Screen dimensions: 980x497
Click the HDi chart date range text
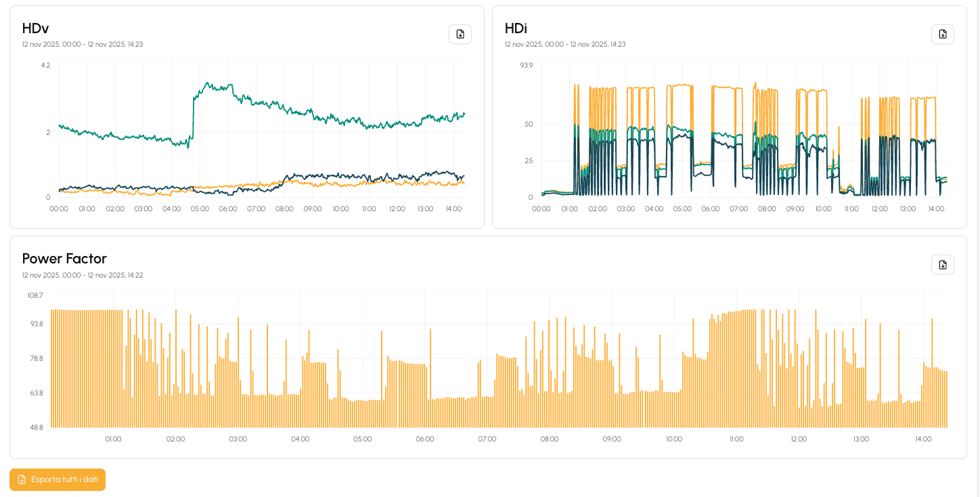(x=565, y=45)
